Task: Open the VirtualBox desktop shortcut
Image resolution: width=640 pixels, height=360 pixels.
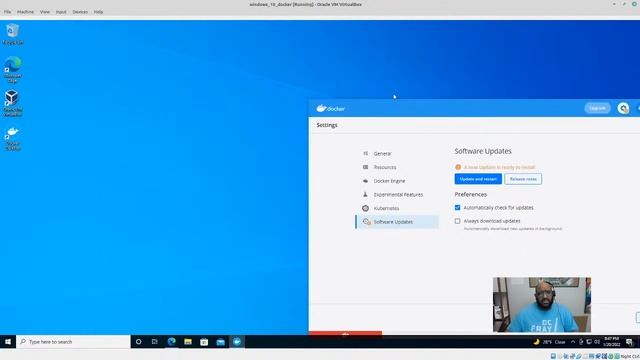Action: (x=13, y=103)
